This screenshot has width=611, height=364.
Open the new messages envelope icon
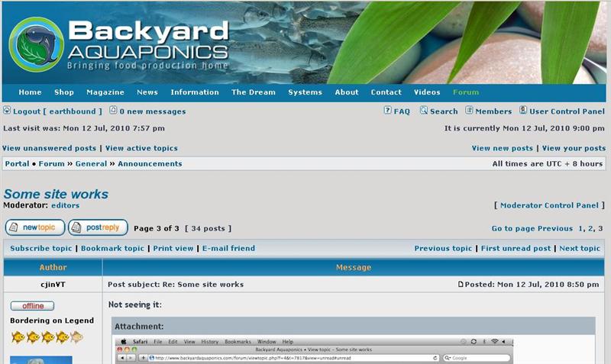coord(113,111)
